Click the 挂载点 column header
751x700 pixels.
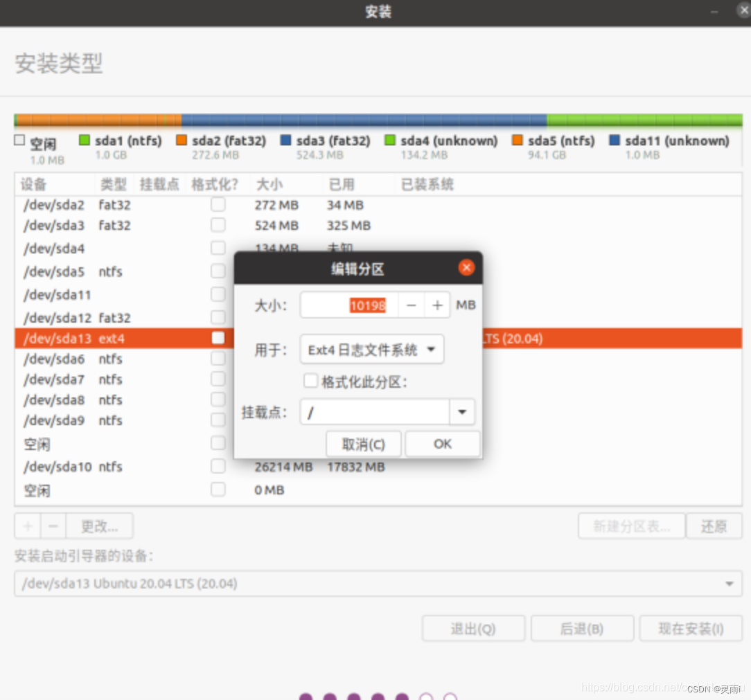click(159, 184)
